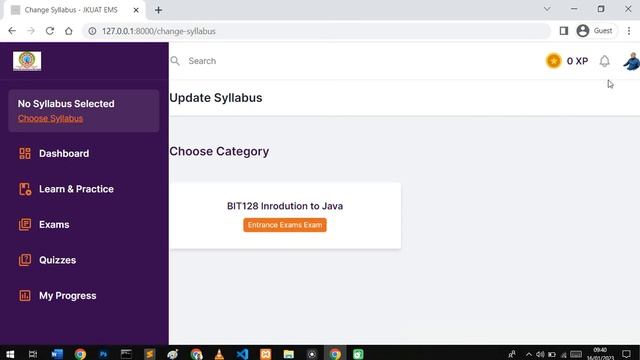View site information icon in address bar
640x360 pixels.
[x=92, y=31]
